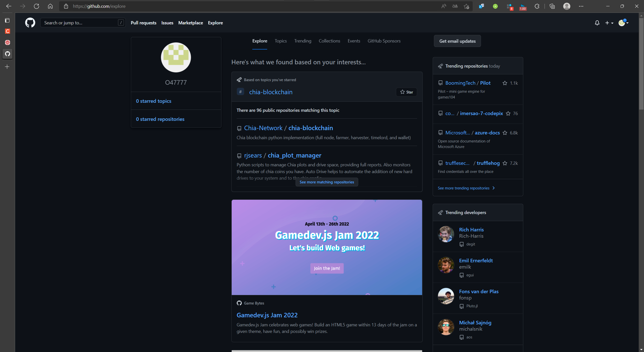Open the browser extensions puzzle icon
This screenshot has height=352, width=644.
[537, 6]
